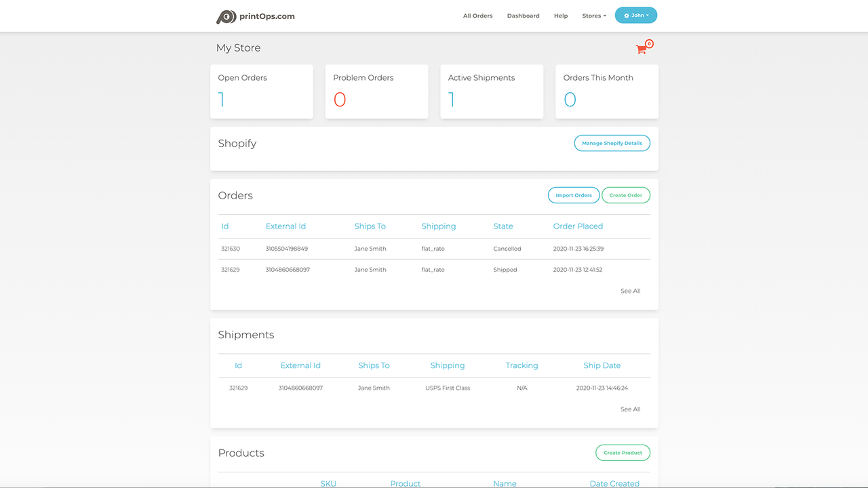Select the cancelled order row 321630

click(x=434, y=249)
